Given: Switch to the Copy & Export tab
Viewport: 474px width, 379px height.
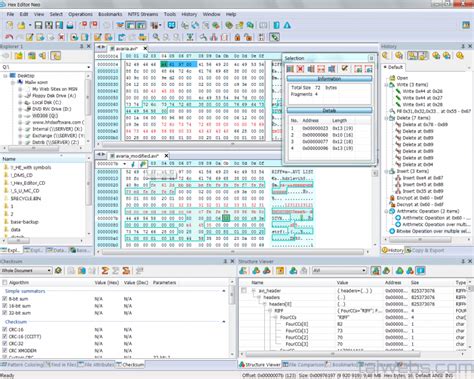Looking at the screenshot, I should 425,250.
